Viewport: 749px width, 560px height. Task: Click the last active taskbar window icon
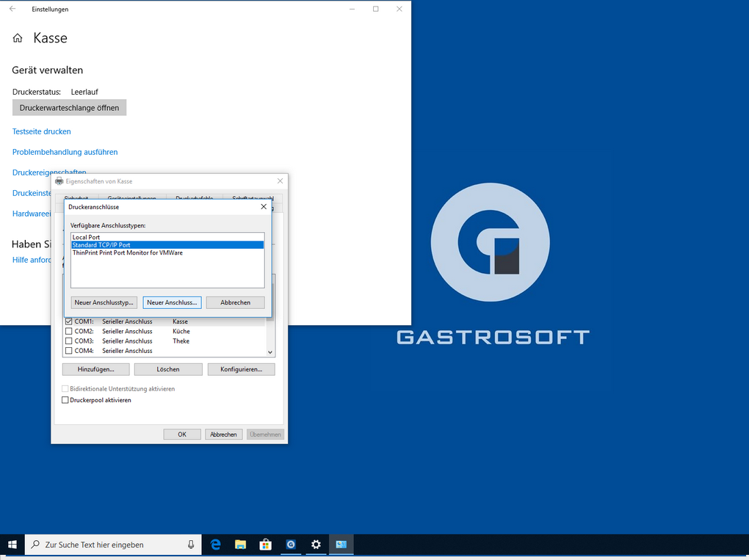[341, 545]
